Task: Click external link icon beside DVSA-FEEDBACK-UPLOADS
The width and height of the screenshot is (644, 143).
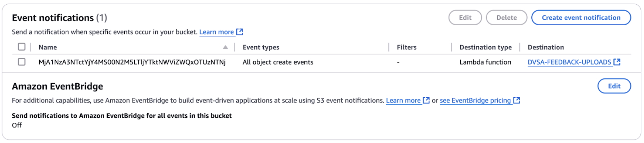Action: pos(617,62)
